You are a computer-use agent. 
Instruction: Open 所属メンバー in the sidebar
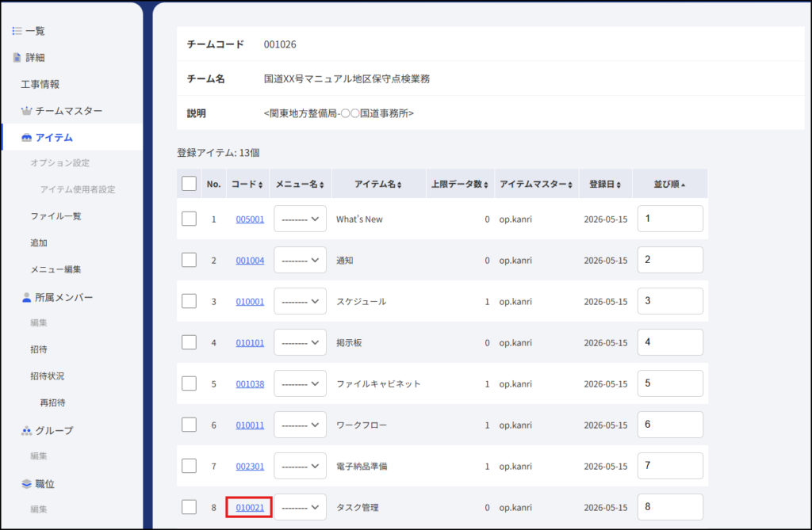(63, 298)
